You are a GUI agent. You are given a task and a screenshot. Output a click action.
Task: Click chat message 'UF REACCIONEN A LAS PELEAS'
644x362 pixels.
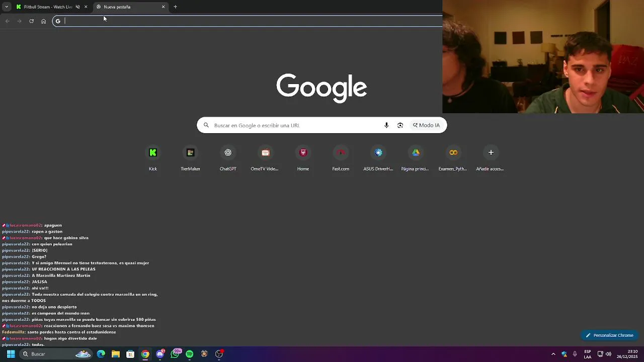point(63,269)
